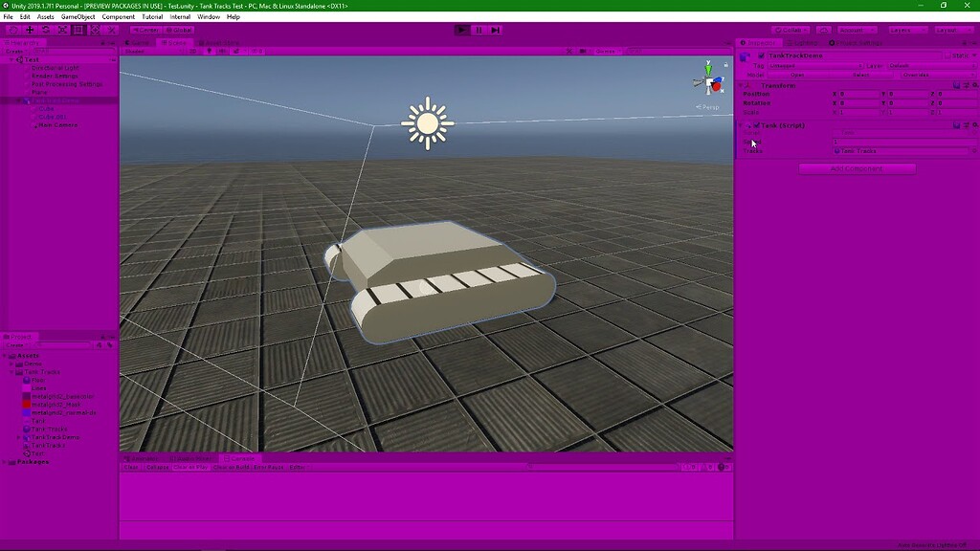Select the Scale tool

point(62,30)
